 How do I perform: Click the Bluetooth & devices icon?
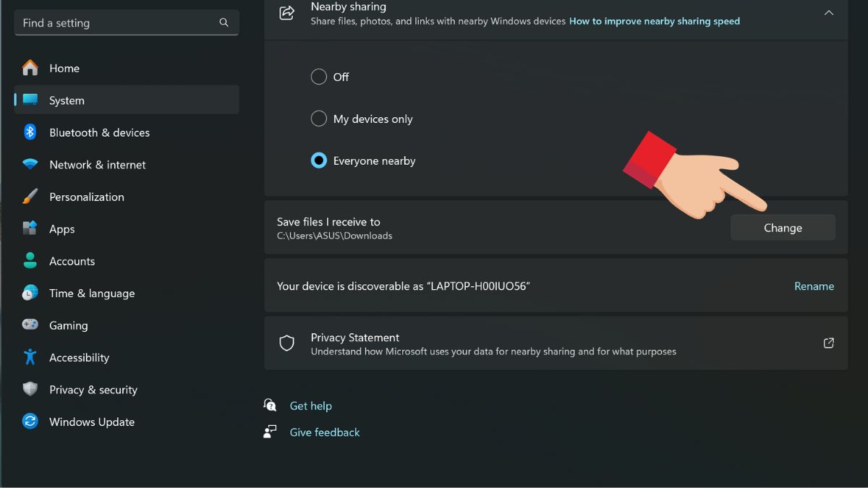[30, 132]
